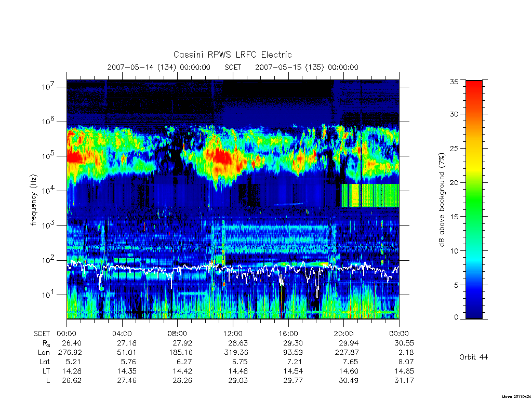Click the Rs value '28.63'
Image resolution: width=532 pixels, height=399 pixels.
(238, 343)
